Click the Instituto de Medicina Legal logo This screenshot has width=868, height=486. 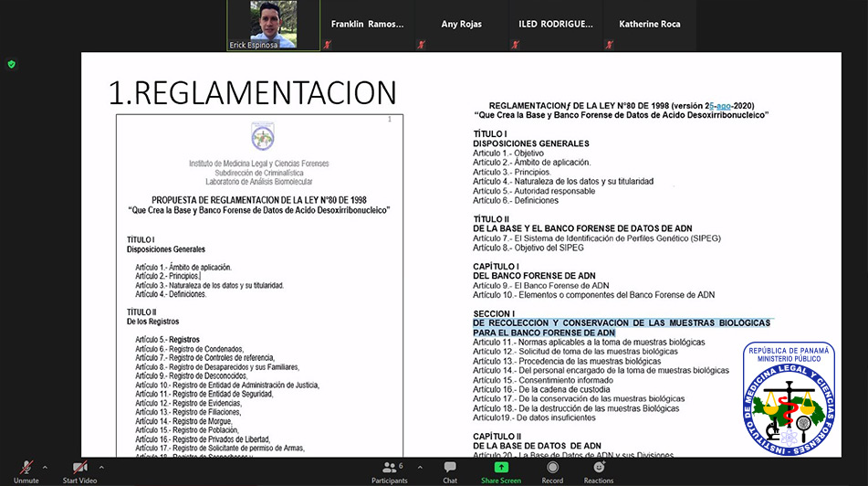coord(789,398)
